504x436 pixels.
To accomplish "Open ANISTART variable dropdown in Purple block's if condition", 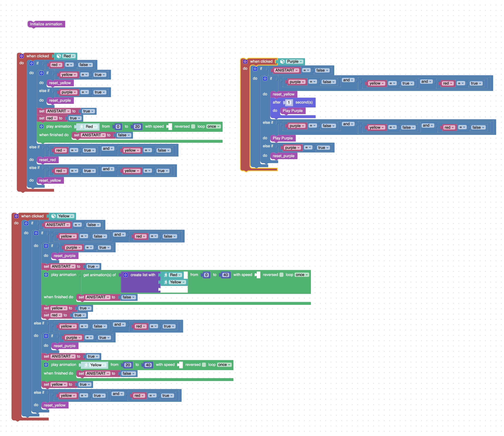I will (286, 70).
